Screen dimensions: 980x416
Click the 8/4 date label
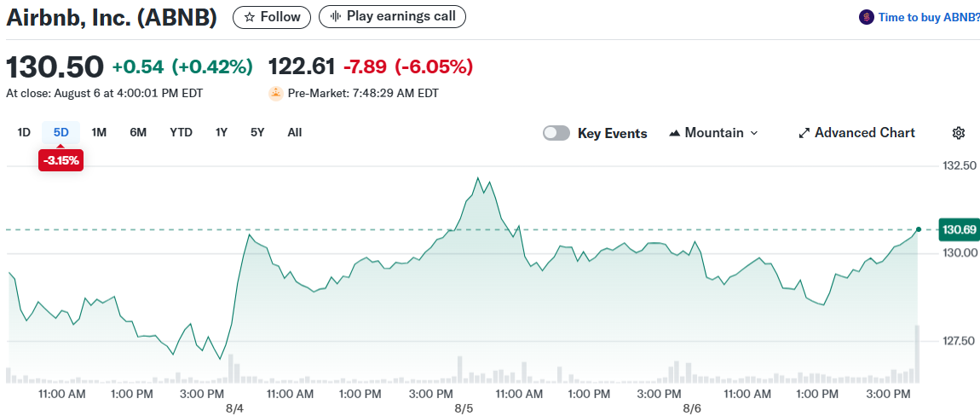[234, 409]
